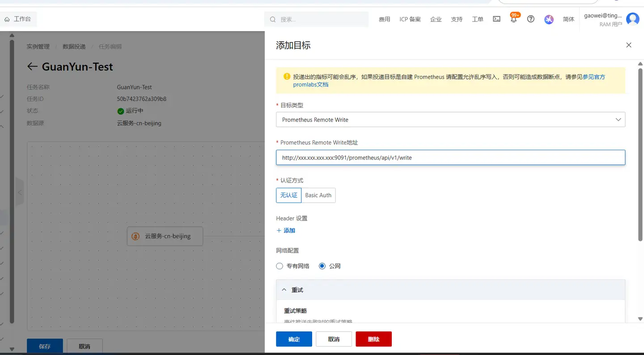Click the back arrow beside GuanYun-Test

32,67
